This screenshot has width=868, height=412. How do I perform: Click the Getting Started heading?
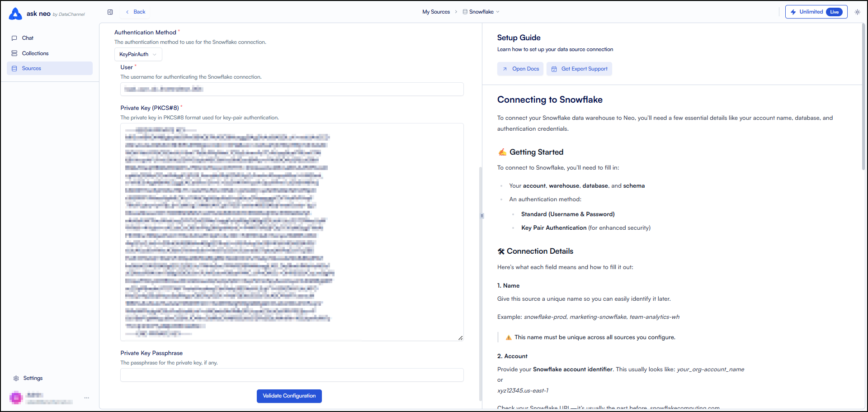536,152
